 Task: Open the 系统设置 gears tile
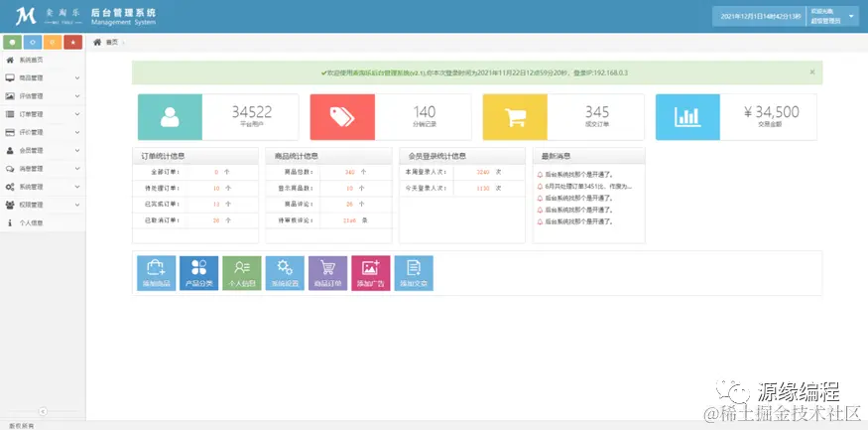pos(285,273)
